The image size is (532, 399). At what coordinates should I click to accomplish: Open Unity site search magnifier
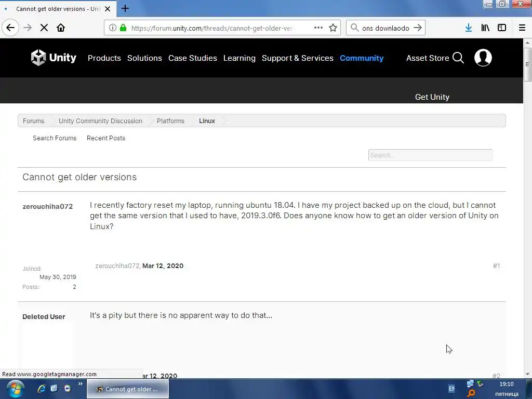(x=458, y=58)
